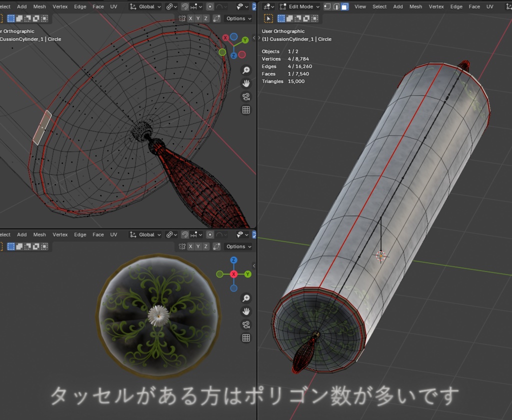Click the zoom magnifier icon in top-left viewport
The width and height of the screenshot is (512, 420).
pos(246,70)
